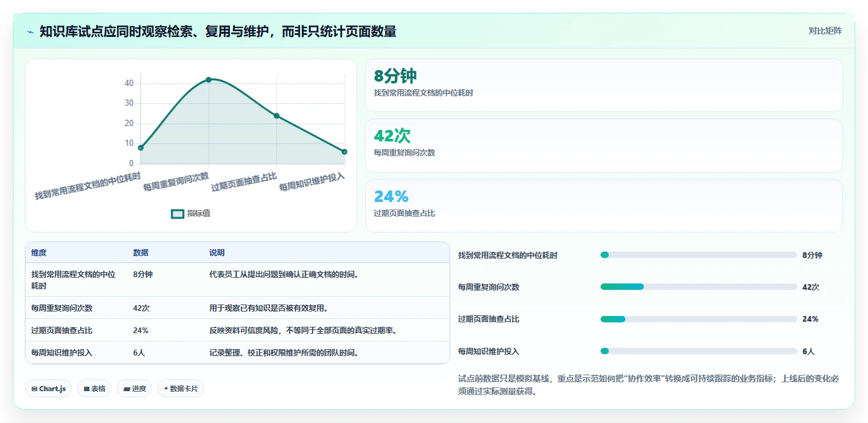
Task: Click progress bar for 过期页面抽查占比
Action: (x=699, y=319)
